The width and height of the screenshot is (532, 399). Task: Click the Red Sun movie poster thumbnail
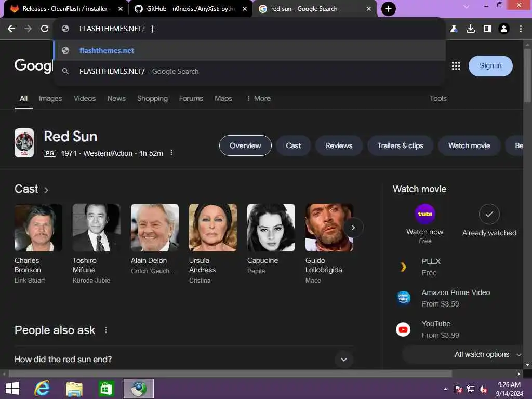pos(24,143)
